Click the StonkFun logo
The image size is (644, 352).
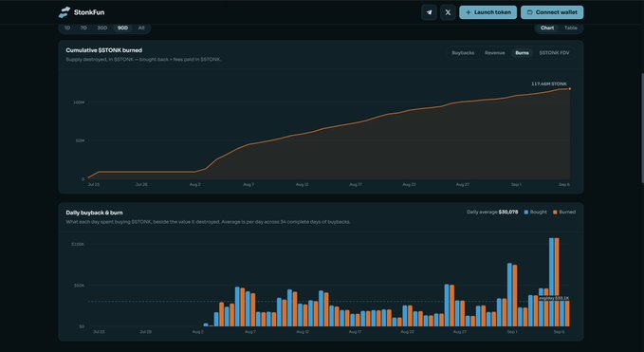click(82, 12)
